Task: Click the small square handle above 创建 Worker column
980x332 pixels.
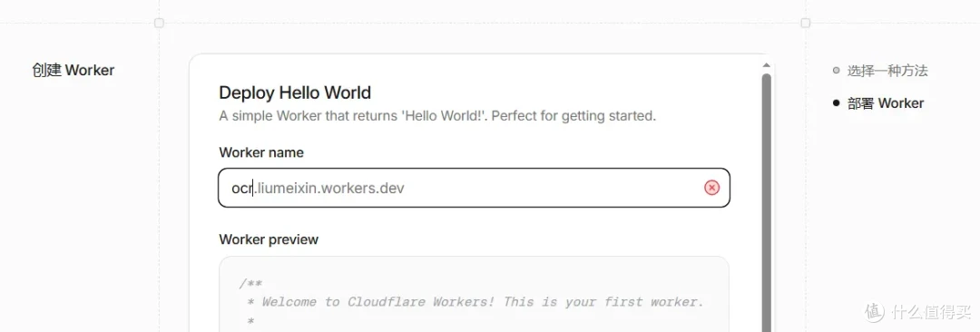Action: click(159, 24)
